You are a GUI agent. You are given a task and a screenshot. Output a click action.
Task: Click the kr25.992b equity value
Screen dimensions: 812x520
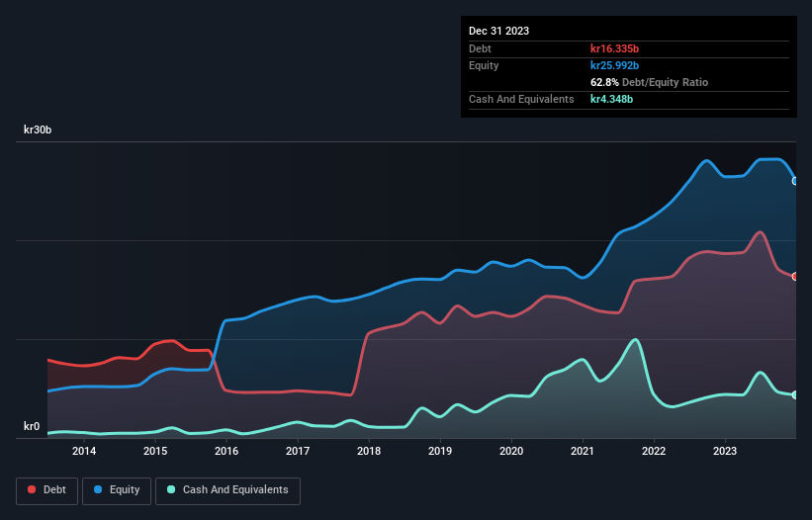point(615,65)
